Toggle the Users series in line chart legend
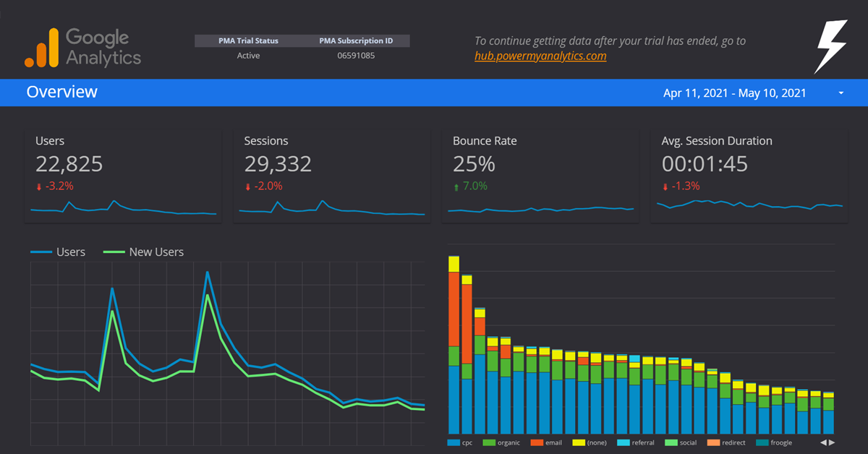 [58, 252]
